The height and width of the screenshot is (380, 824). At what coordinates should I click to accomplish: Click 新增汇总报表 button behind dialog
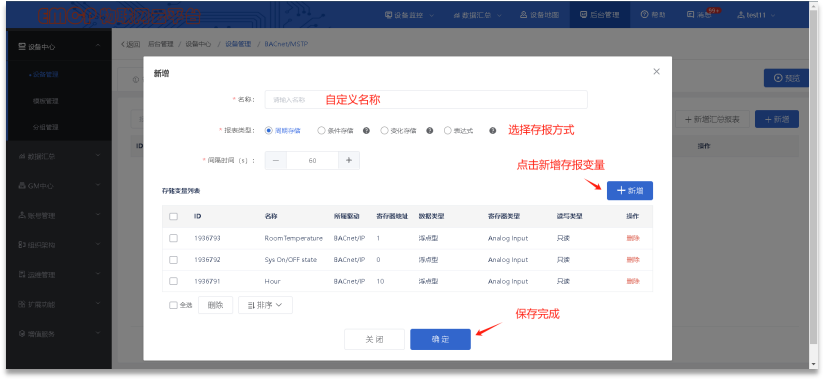[712, 119]
